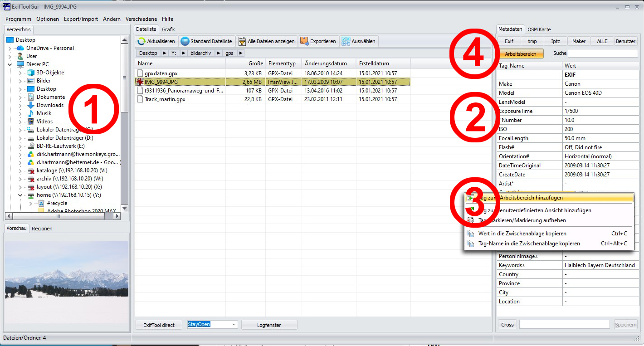This screenshot has height=346, width=644.
Task: Select the OneDrive - Personal cloud icon
Action: click(x=20, y=48)
